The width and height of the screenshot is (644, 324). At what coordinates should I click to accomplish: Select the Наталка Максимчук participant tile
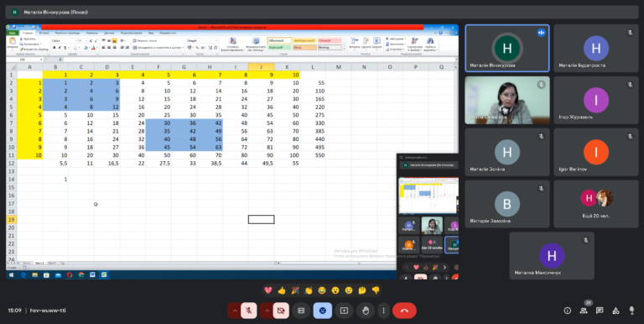point(552,255)
